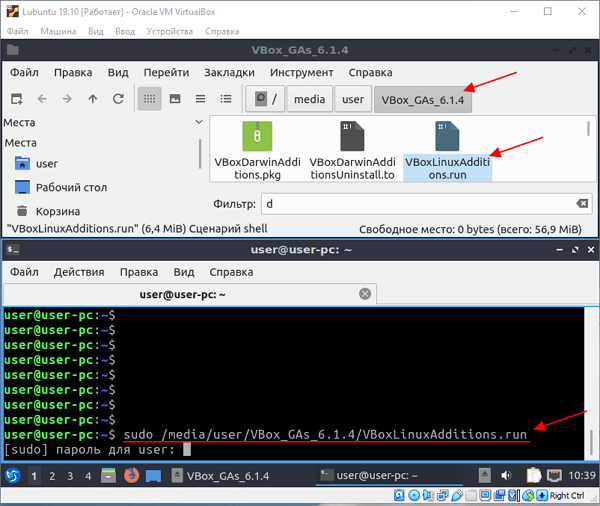The width and height of the screenshot is (600, 506).
Task: Open VirtualBox Устройства menu
Action: point(170,31)
